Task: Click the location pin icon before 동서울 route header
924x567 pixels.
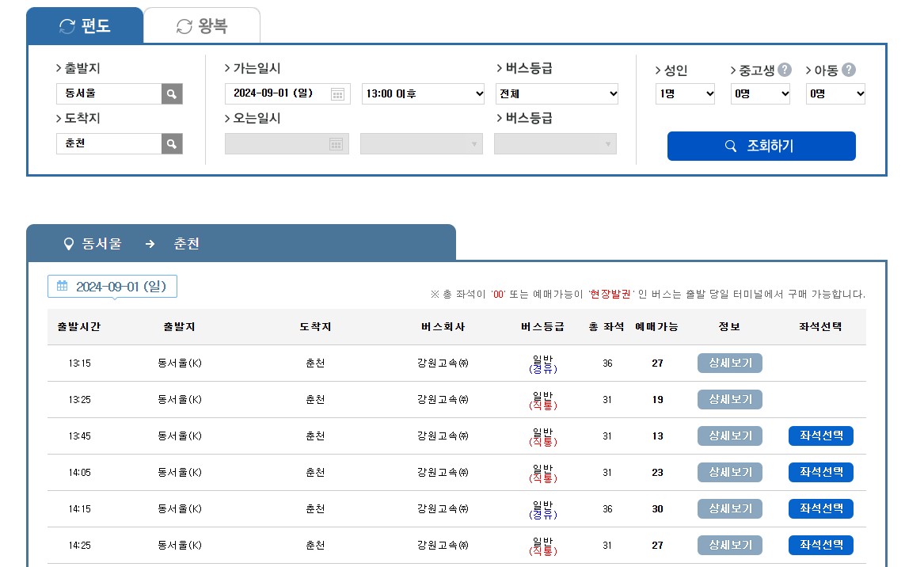Action: (68, 244)
